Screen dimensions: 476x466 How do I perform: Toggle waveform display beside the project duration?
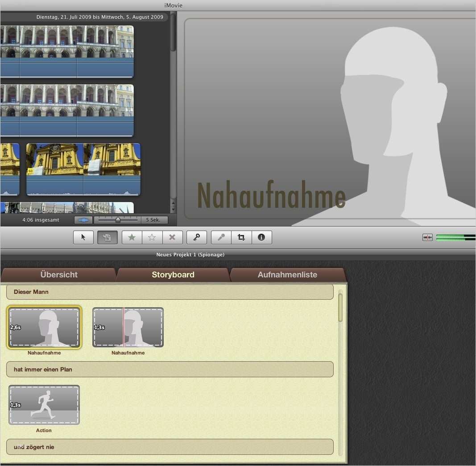[x=83, y=220]
